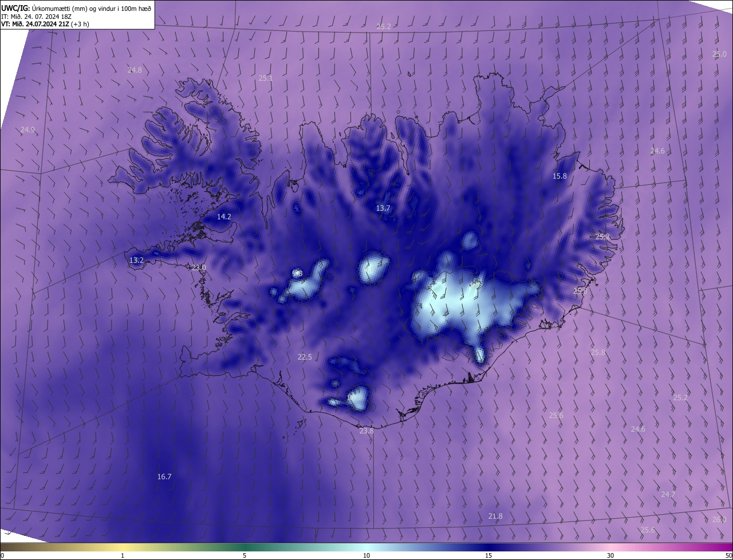Select the 23.8 value label on the map

[x=366, y=431]
